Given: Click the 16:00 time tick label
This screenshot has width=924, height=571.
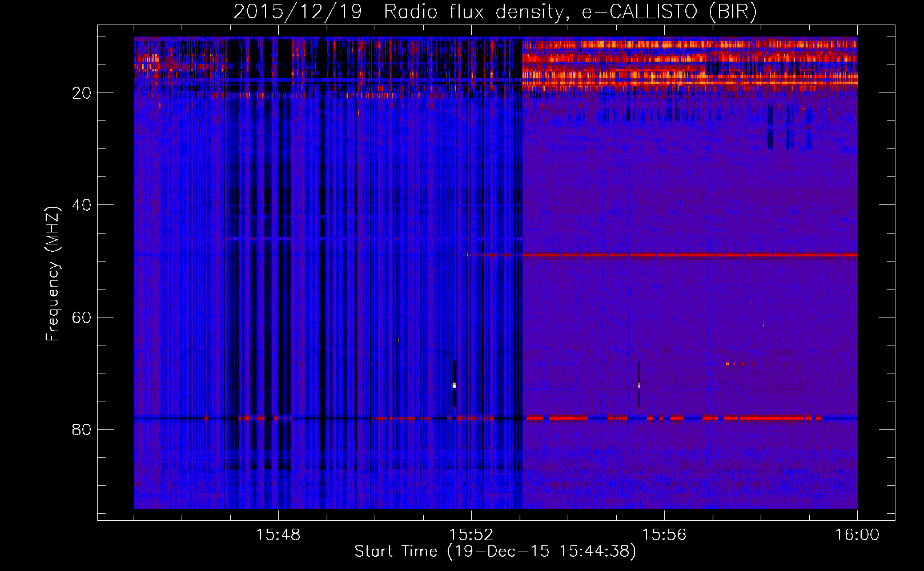Looking at the screenshot, I should pyautogui.click(x=857, y=534).
